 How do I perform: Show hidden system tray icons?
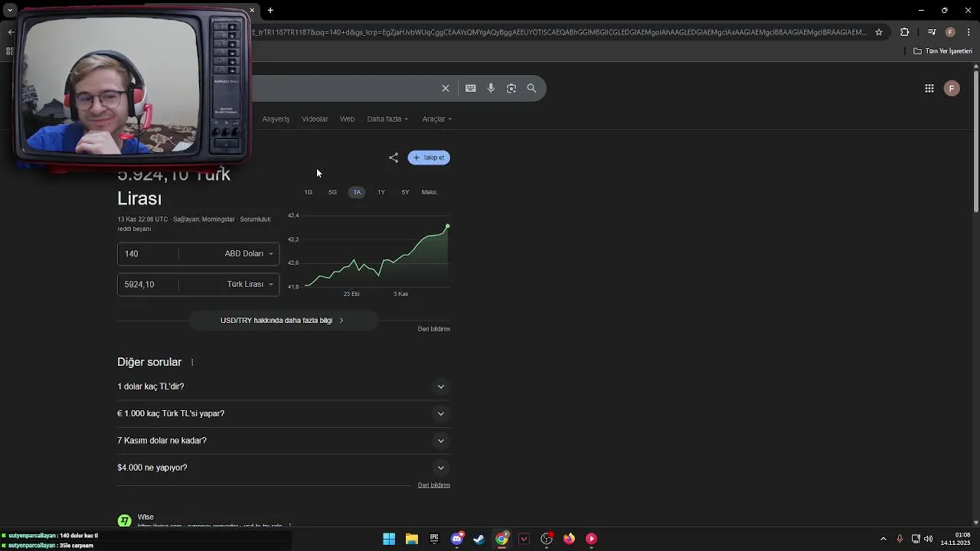click(883, 539)
